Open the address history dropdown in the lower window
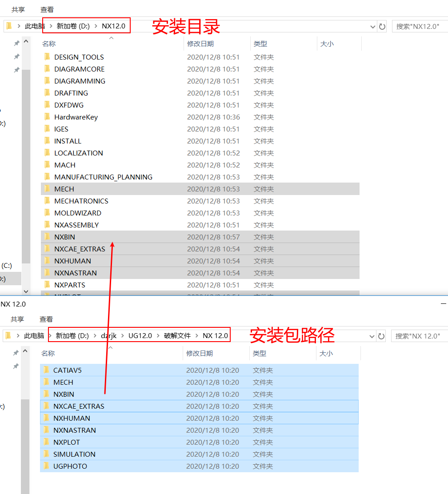The height and width of the screenshot is (494, 448). click(x=372, y=336)
